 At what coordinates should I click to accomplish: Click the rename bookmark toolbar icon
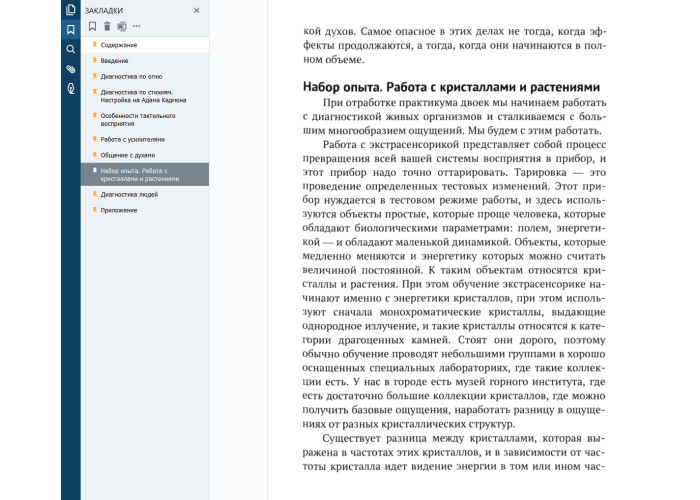coord(121,26)
